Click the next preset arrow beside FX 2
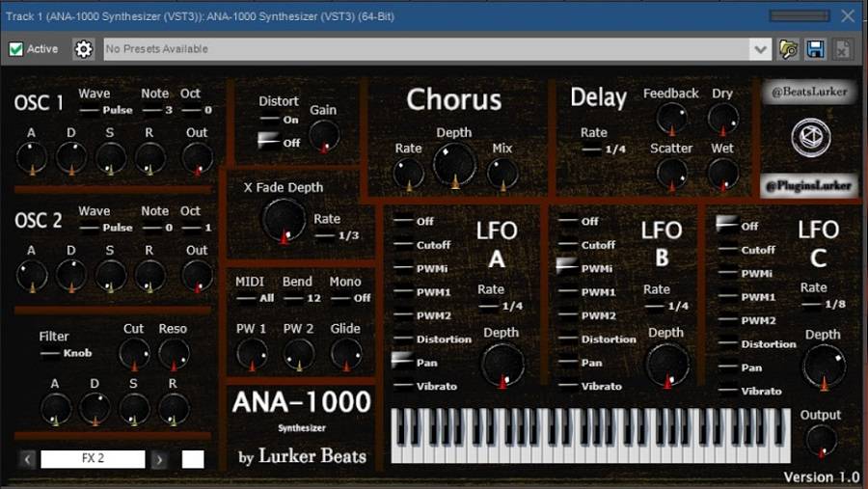Screen dimensions: 868x489 point(159,459)
